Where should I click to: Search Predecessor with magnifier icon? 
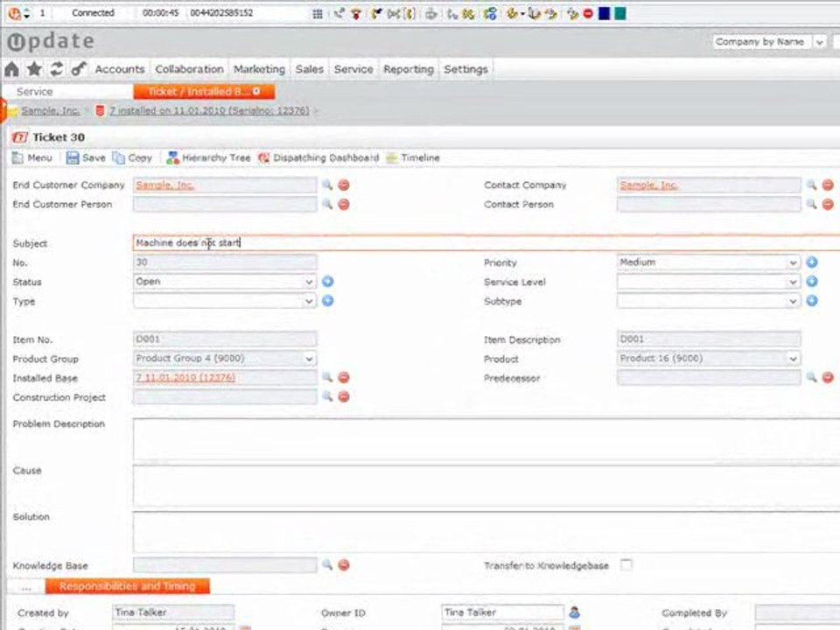(812, 377)
